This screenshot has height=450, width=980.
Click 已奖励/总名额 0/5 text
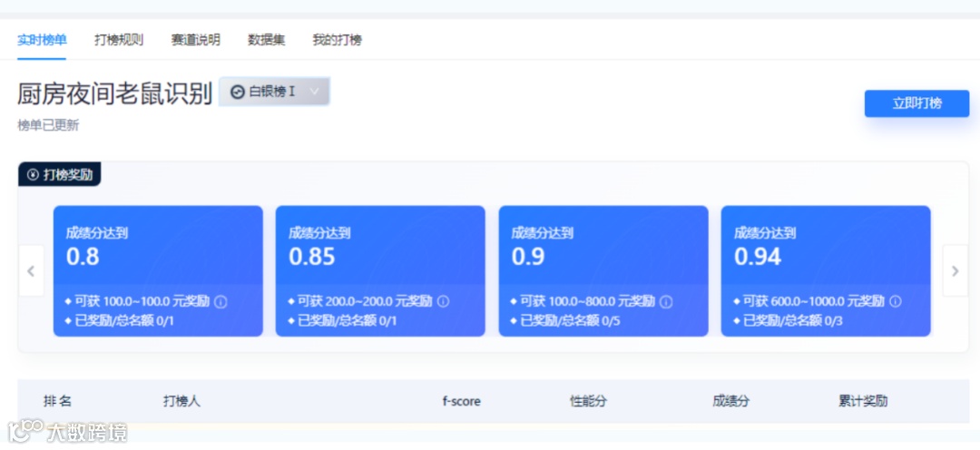tap(570, 321)
